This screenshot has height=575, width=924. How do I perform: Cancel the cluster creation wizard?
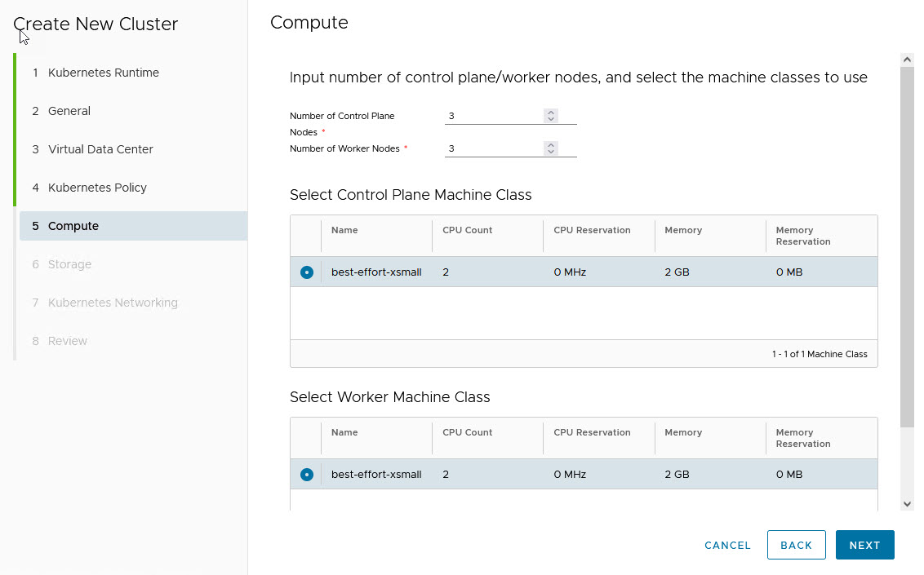coord(727,546)
